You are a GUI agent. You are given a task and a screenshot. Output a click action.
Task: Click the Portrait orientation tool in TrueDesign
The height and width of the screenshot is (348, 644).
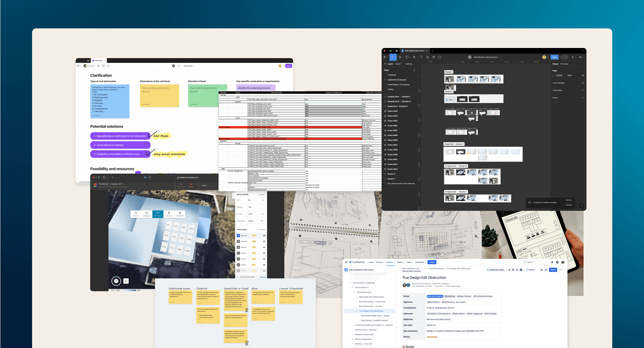(x=136, y=214)
